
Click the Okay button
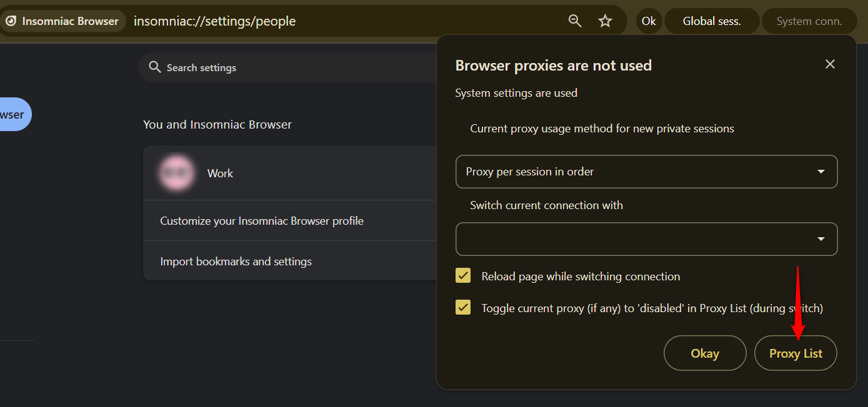705,353
